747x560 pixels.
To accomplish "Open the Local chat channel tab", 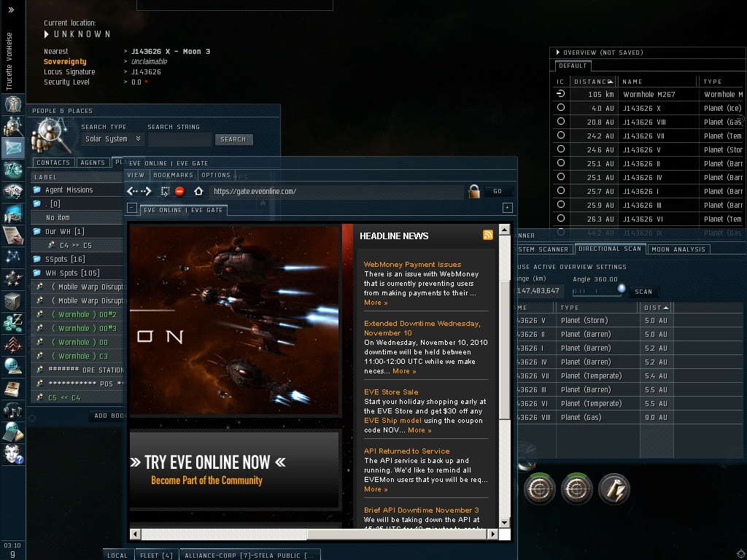I will [117, 555].
